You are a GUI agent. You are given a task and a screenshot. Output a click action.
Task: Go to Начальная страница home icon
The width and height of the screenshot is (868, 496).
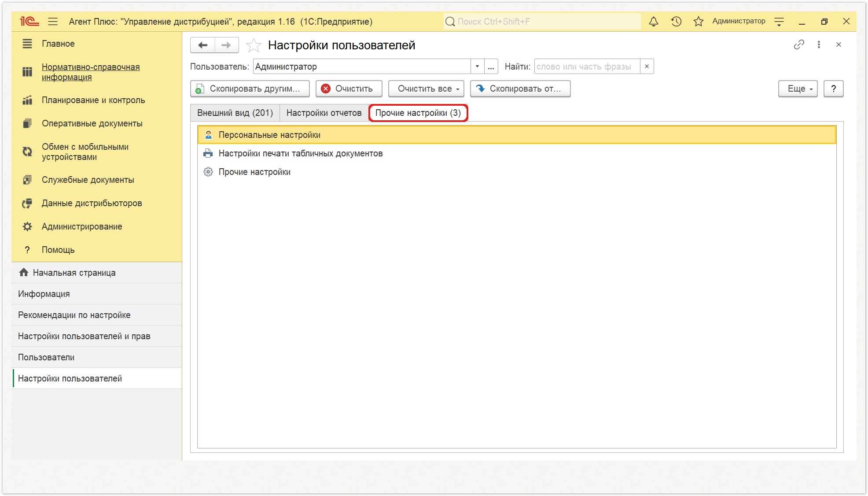pyautogui.click(x=24, y=272)
